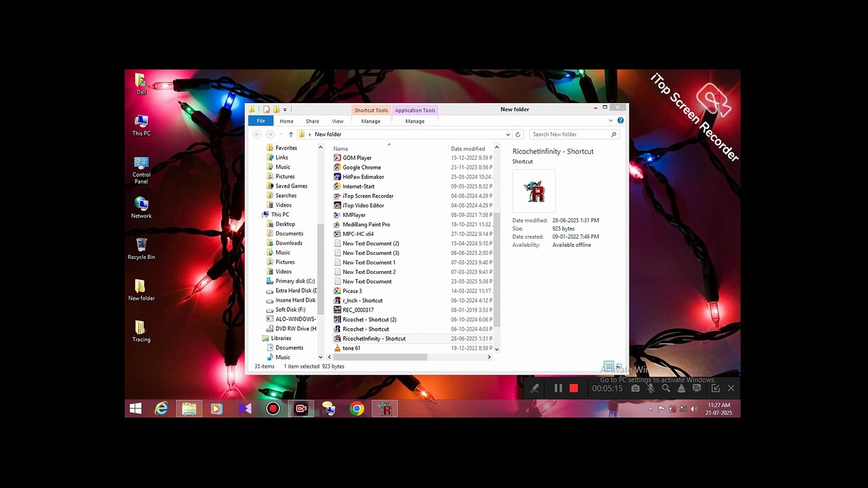Select the HitPaw Edimakor file icon
The height and width of the screenshot is (488, 868).
click(x=337, y=177)
